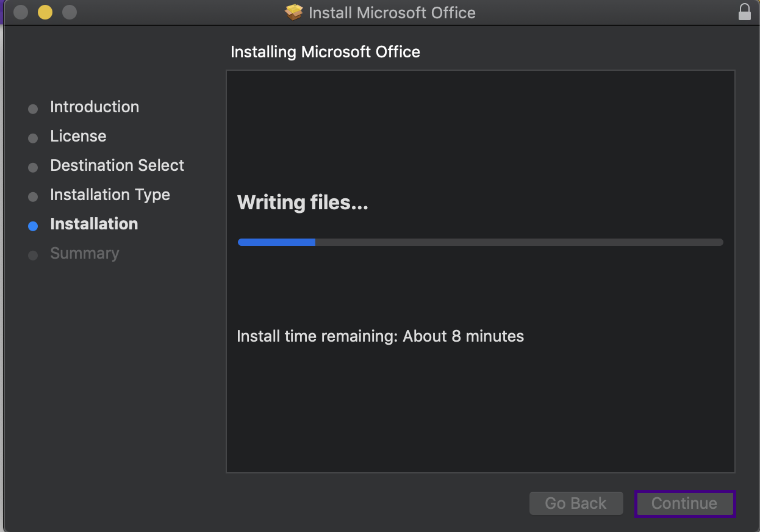Click the Install time remaining text
This screenshot has width=760, height=532.
coord(380,336)
